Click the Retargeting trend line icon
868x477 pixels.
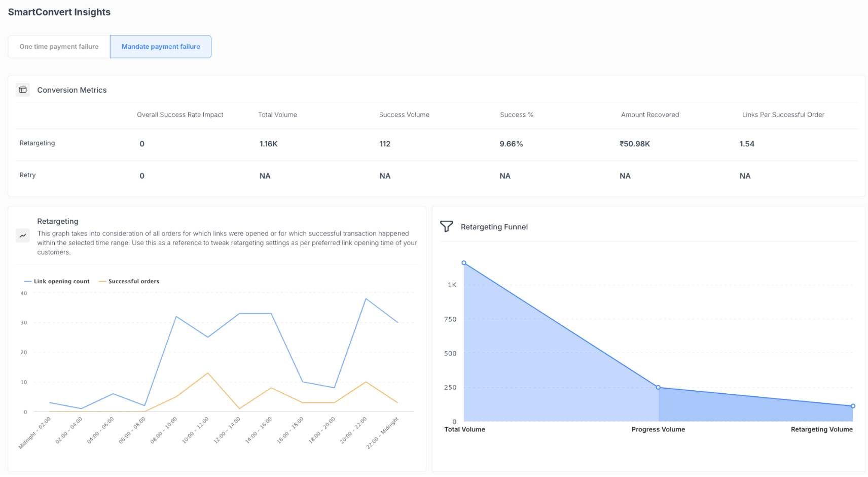point(23,235)
